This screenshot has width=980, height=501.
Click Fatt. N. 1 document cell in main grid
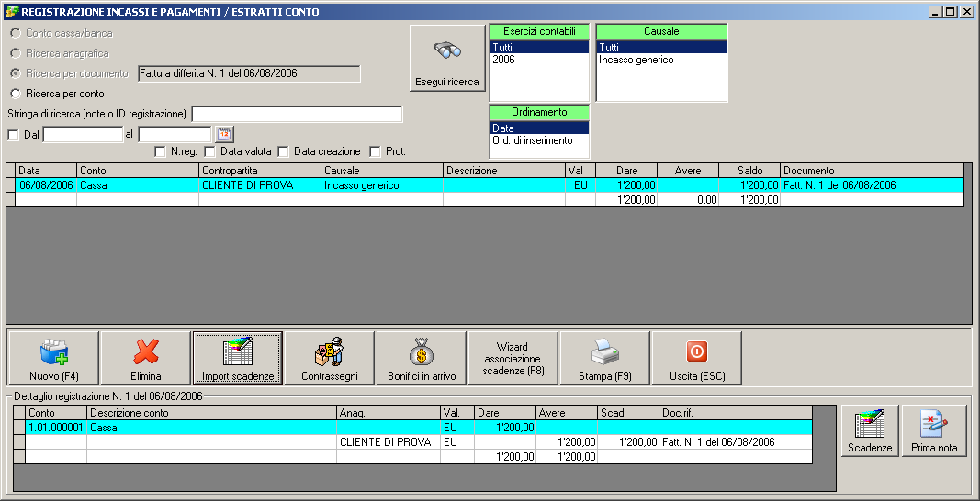872,185
